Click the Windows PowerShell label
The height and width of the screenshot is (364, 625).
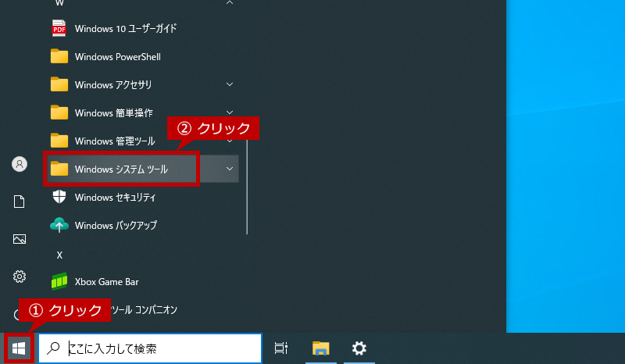point(118,56)
